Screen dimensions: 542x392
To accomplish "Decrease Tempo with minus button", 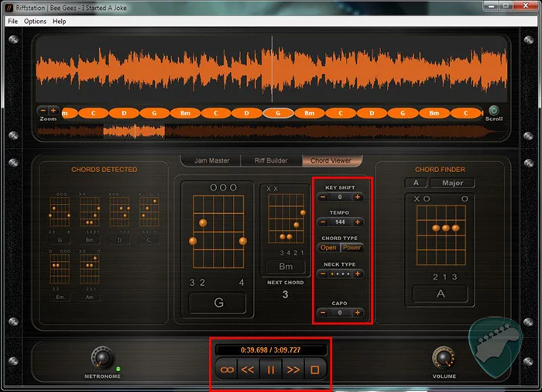I will tap(323, 222).
